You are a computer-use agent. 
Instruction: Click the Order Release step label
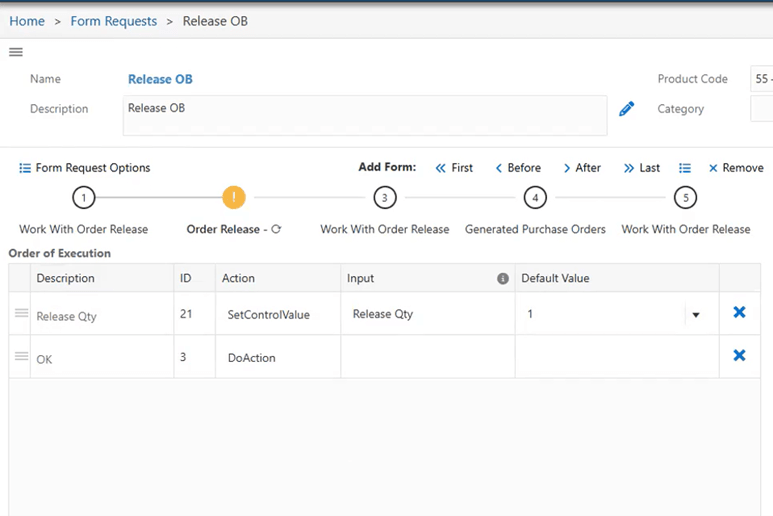click(x=223, y=229)
